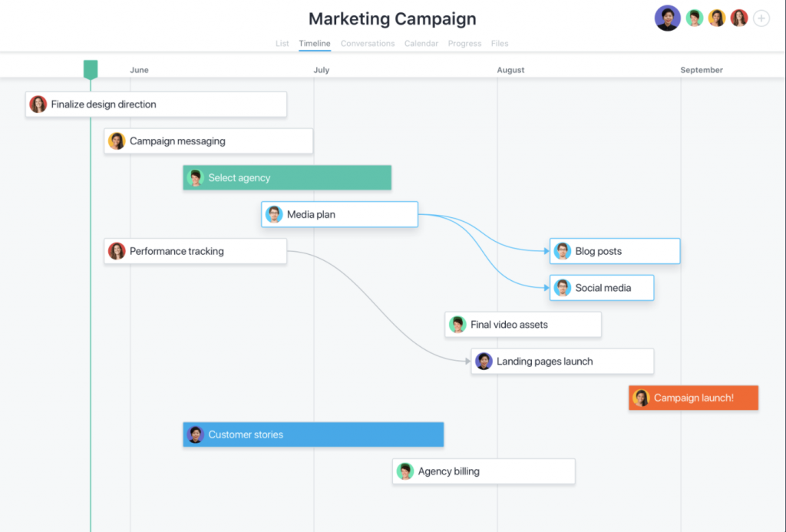The height and width of the screenshot is (532, 786).
Task: Select the Social media task
Action: (x=602, y=288)
